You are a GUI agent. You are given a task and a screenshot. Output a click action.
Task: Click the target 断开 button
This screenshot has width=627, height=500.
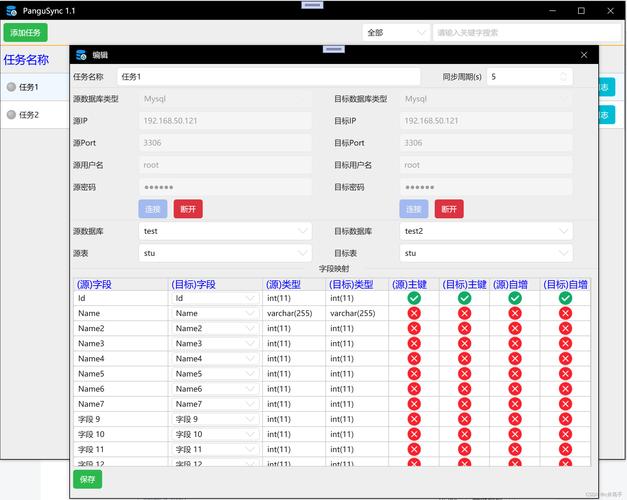click(x=449, y=209)
